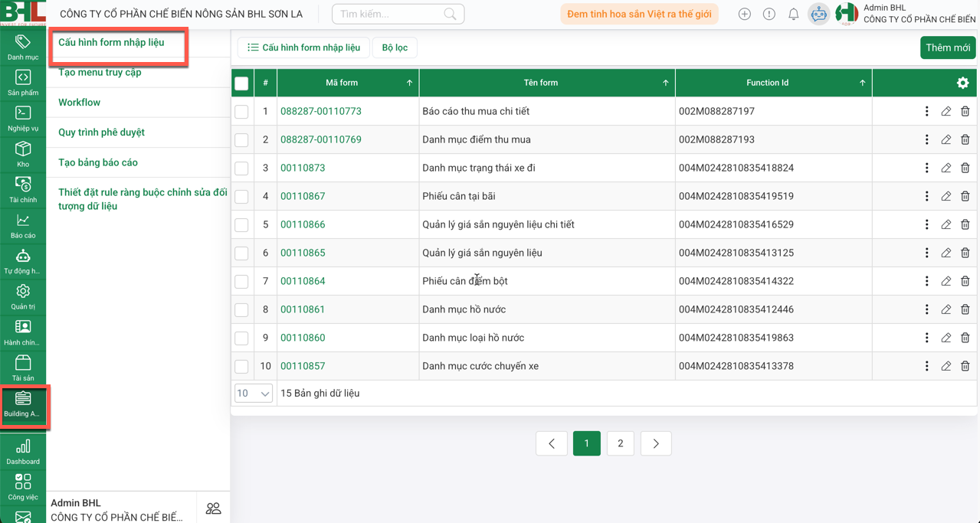Open the Building App module
Viewport: 980px width, 523px height.
coord(23,404)
